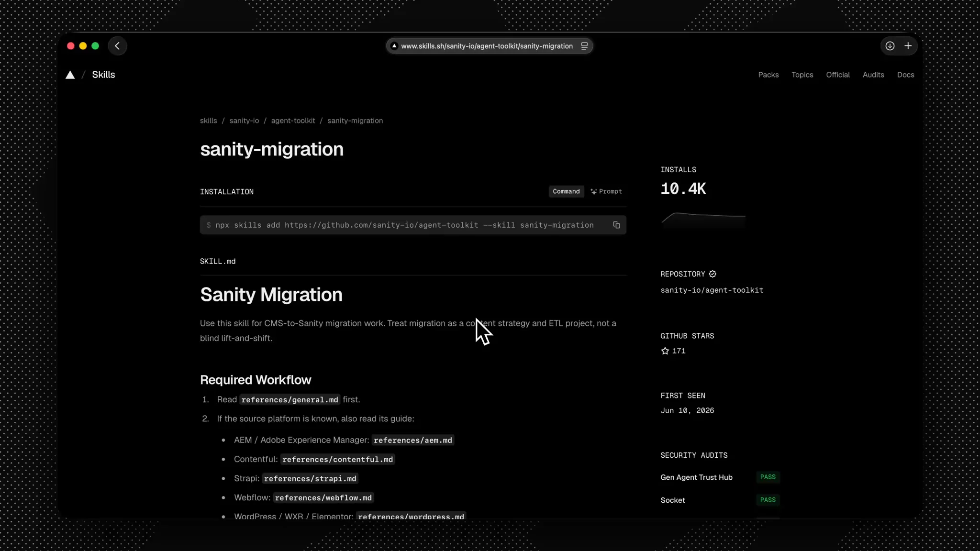
Task: Switch to the Prompt installation tab
Action: [606, 191]
